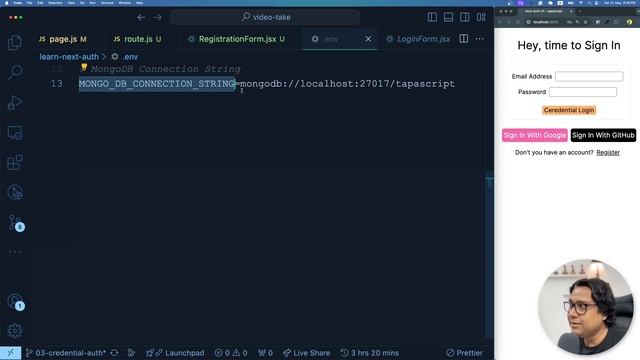Screen dimensions: 640x360
Task: Switch to the RegistrationForm.jsx tab
Action: click(240, 39)
